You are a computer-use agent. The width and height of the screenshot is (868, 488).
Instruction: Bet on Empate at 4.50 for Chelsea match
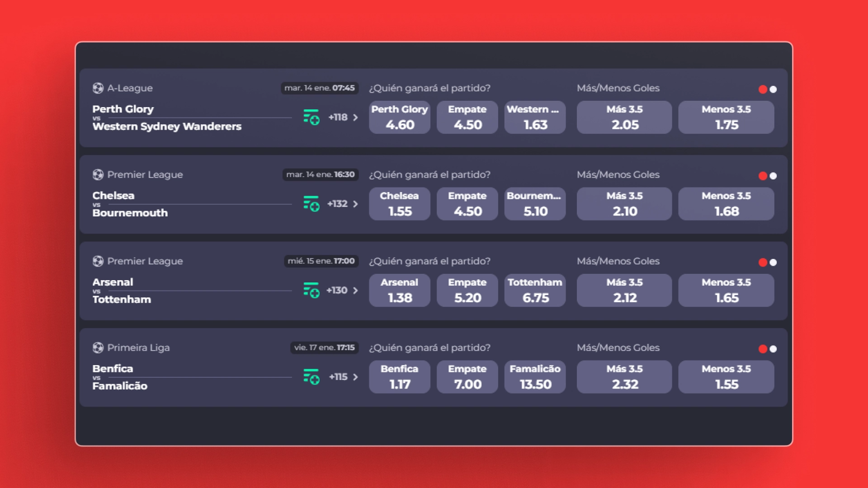(467, 204)
